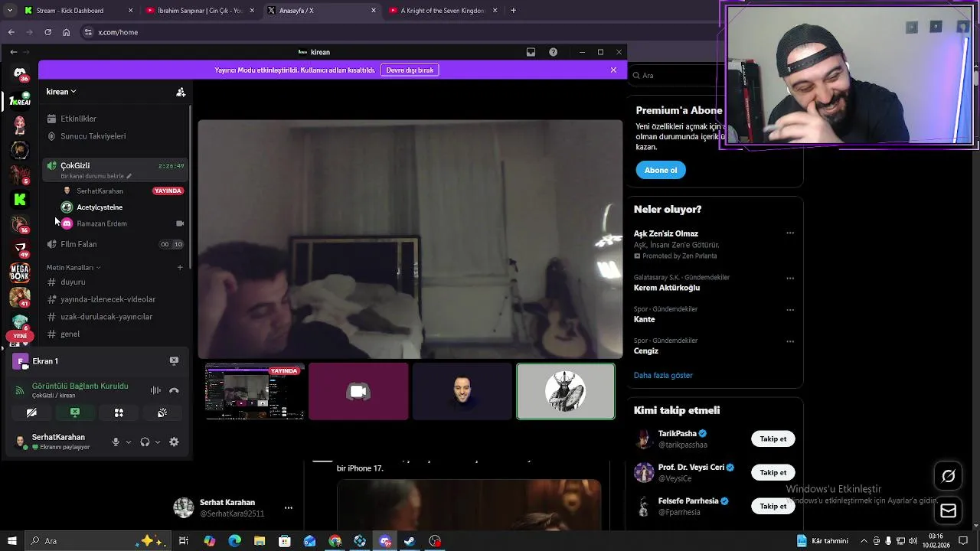This screenshot has width=980, height=551.
Task: Reload the x.com page
Action: [x=47, y=32]
